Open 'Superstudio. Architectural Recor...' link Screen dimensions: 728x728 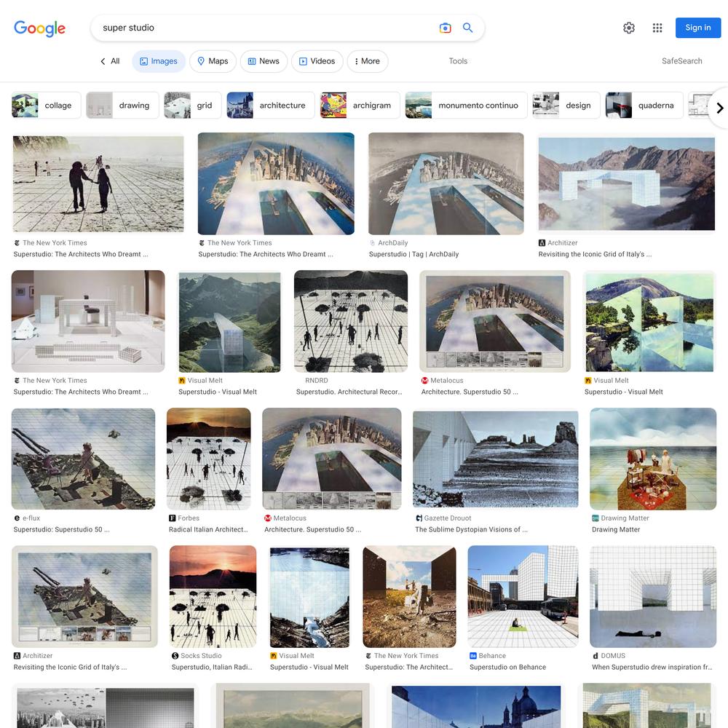[349, 392]
